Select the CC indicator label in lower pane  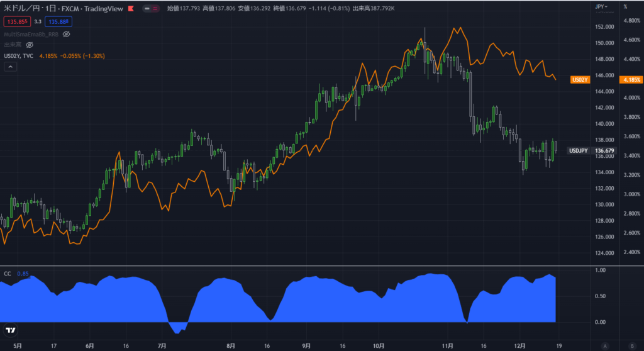tap(8, 274)
